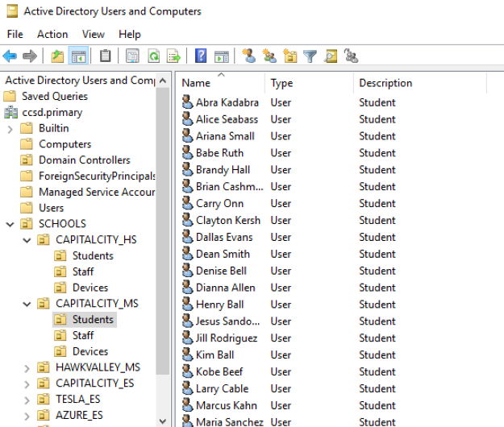The width and height of the screenshot is (504, 427).
Task: Open the Action menu
Action: 52,34
